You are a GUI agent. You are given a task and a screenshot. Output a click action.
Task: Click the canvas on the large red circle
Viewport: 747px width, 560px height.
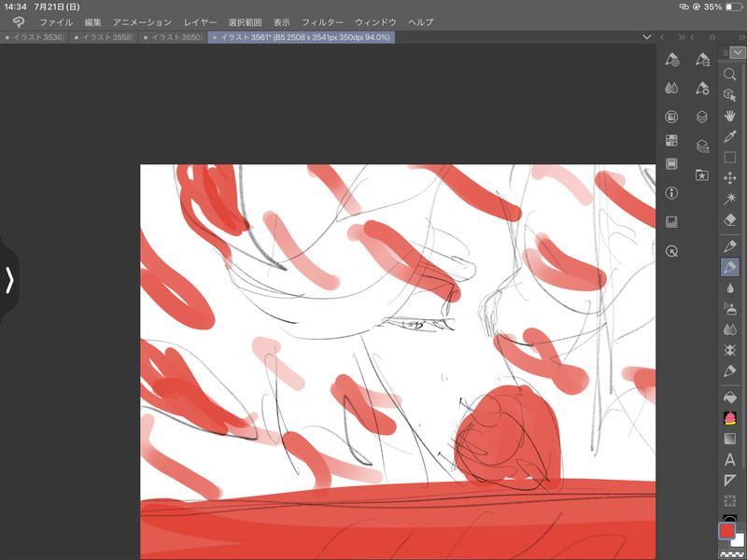pos(509,434)
